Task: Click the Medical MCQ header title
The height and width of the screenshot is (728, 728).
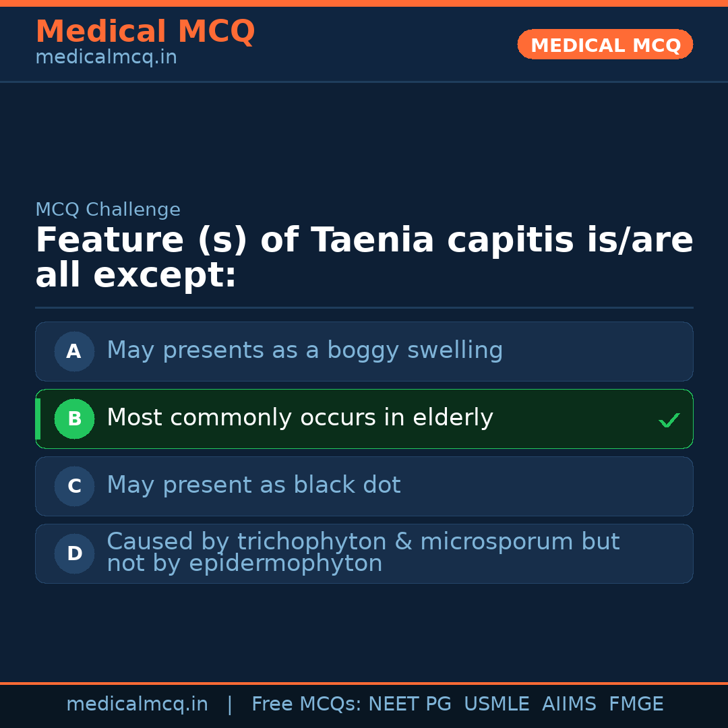Action: [145, 32]
